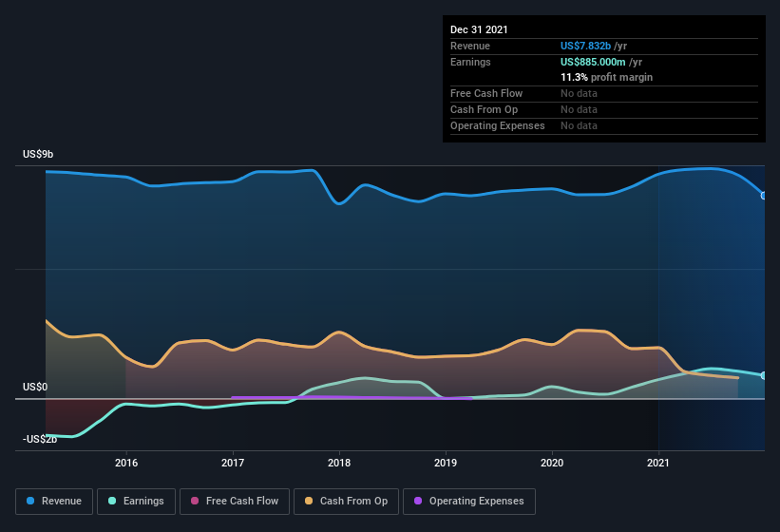
Task: Toggle Cash From Op legend button
Action: tap(345, 501)
